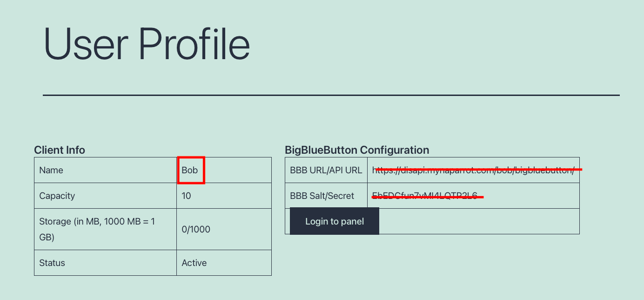Click the Capacity label cell
The height and width of the screenshot is (300, 644).
[x=106, y=196]
